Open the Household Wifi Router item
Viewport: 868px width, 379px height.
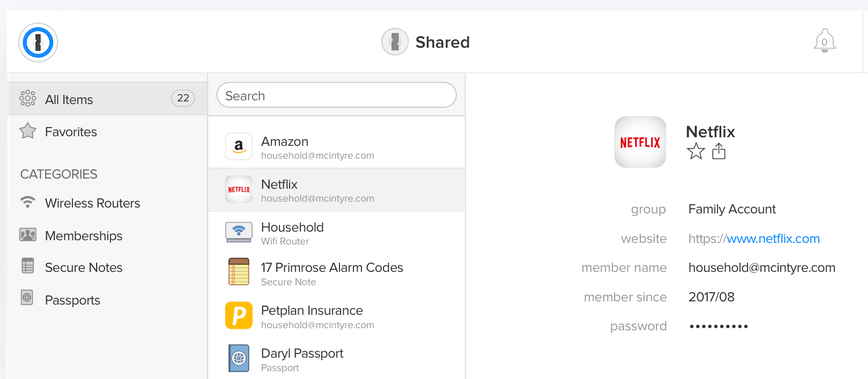point(337,233)
